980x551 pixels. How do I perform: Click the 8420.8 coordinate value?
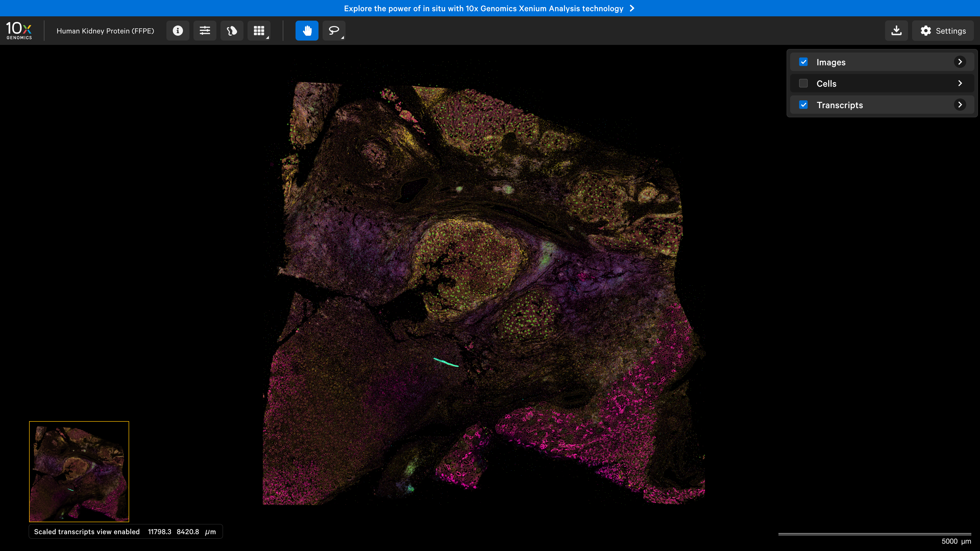(x=188, y=532)
